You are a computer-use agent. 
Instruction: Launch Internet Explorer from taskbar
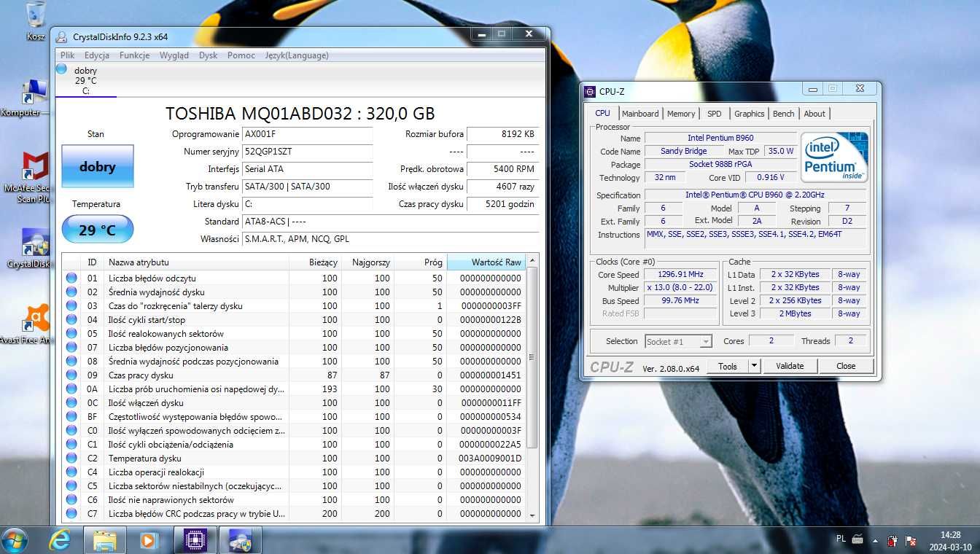click(x=60, y=540)
